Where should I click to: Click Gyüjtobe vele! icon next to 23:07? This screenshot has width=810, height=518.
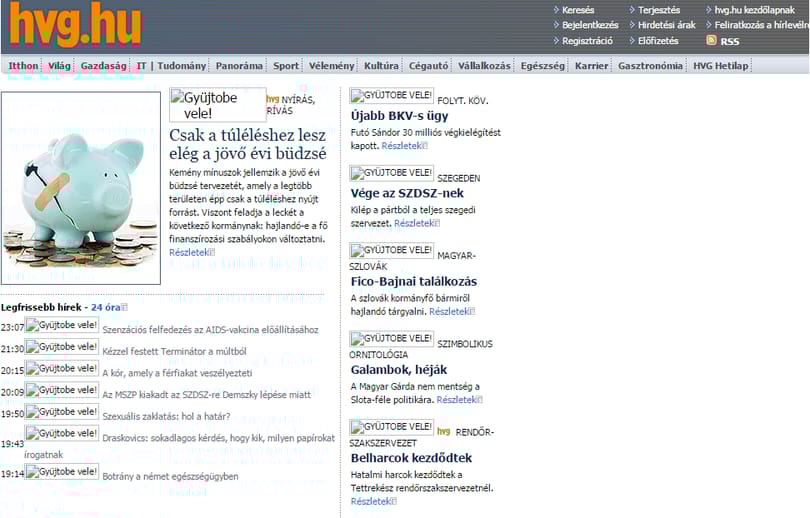pos(61,325)
